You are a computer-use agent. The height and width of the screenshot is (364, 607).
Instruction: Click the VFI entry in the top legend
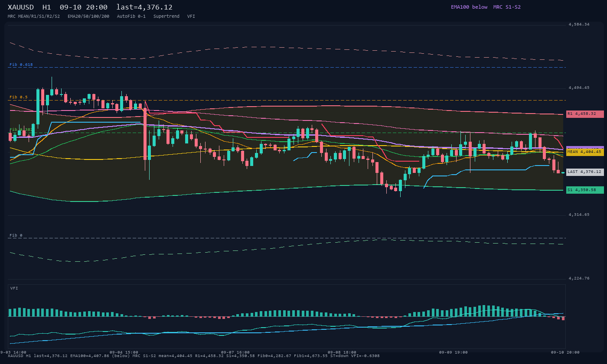pos(191,16)
